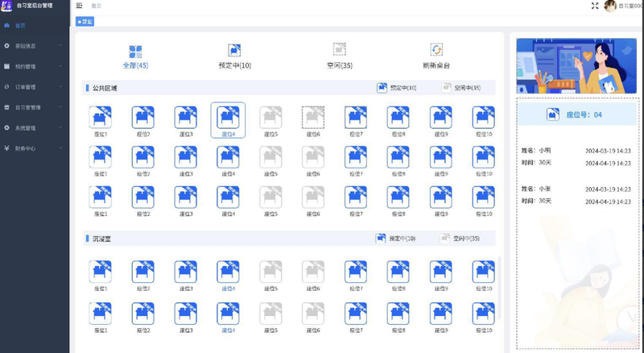Switch to the 全部(45) filter tab
This screenshot has width=644, height=353.
[x=135, y=56]
